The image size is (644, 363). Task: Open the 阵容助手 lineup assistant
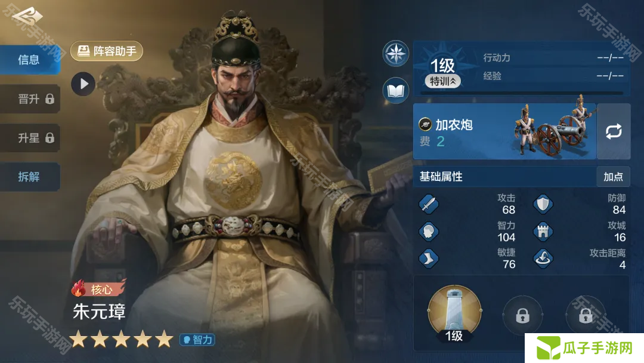[107, 51]
